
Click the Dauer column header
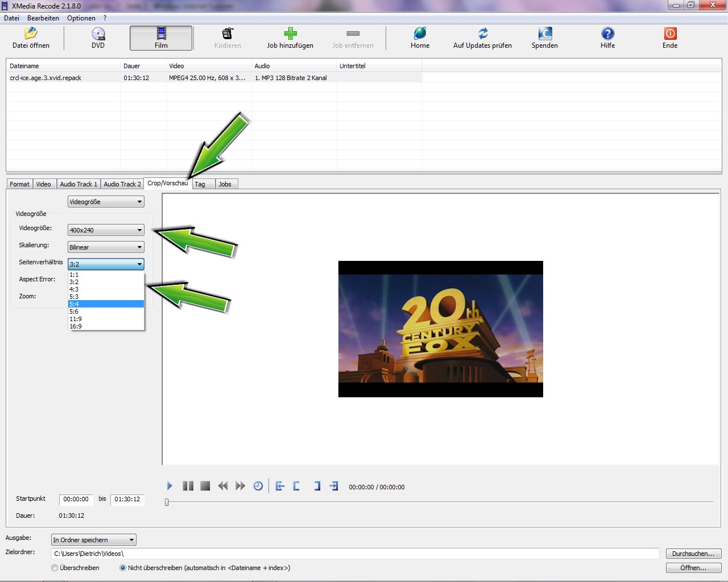coord(143,66)
